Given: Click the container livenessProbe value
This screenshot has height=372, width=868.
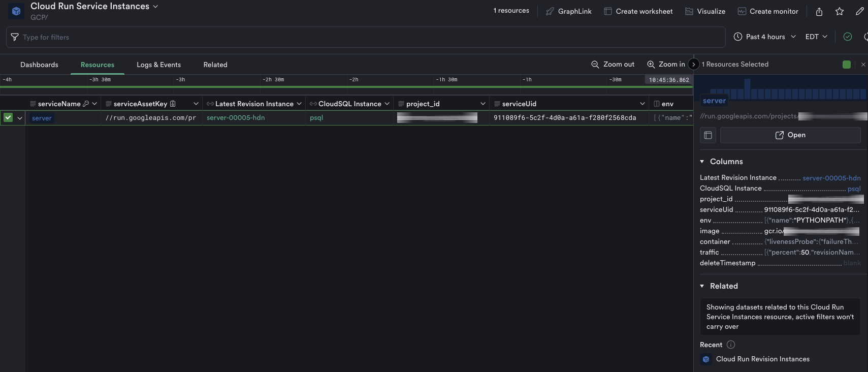Looking at the screenshot, I should tap(812, 241).
